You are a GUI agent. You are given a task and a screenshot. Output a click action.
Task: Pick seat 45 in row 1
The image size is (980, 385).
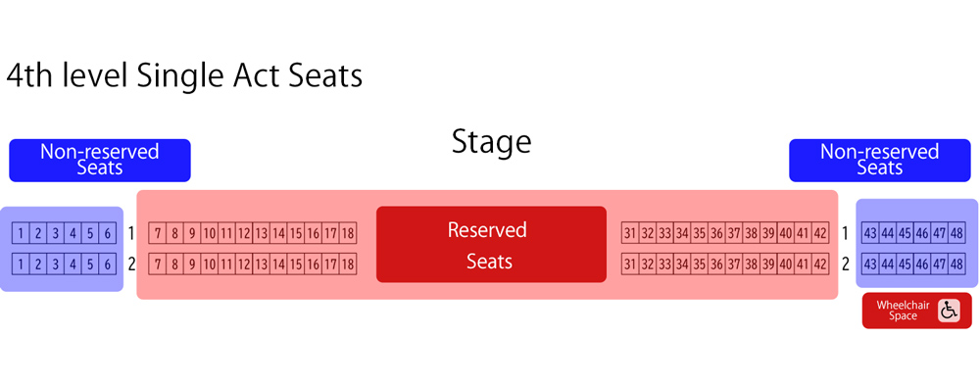pyautogui.click(x=905, y=234)
